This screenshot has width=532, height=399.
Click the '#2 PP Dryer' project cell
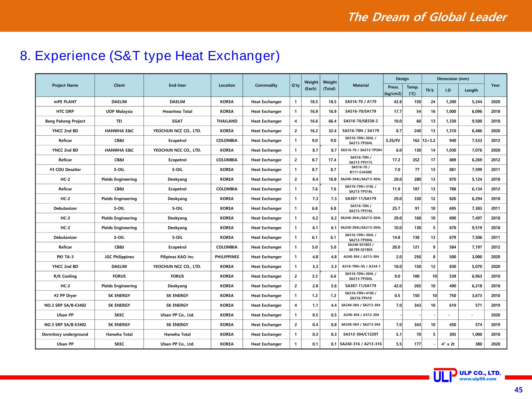[x=65, y=296]
